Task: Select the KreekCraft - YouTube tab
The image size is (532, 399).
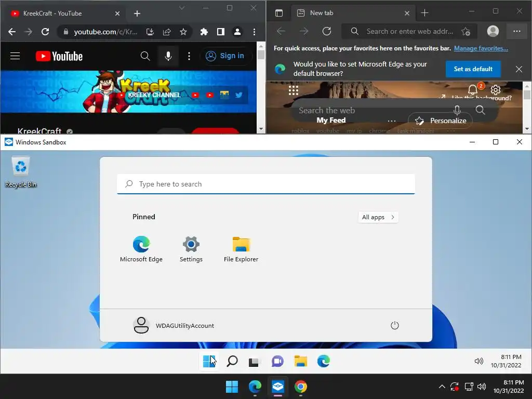Action: [64, 14]
